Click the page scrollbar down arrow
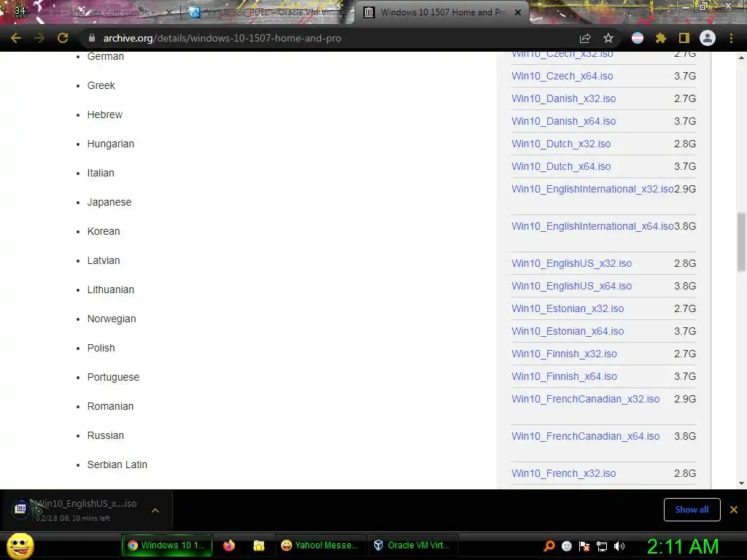This screenshot has width=747, height=560. [x=741, y=484]
